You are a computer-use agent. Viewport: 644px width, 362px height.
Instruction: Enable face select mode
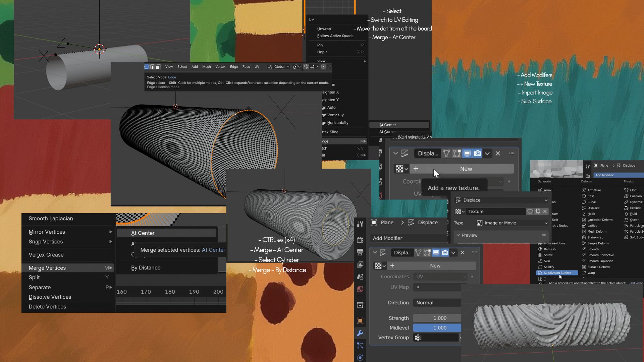(158, 67)
